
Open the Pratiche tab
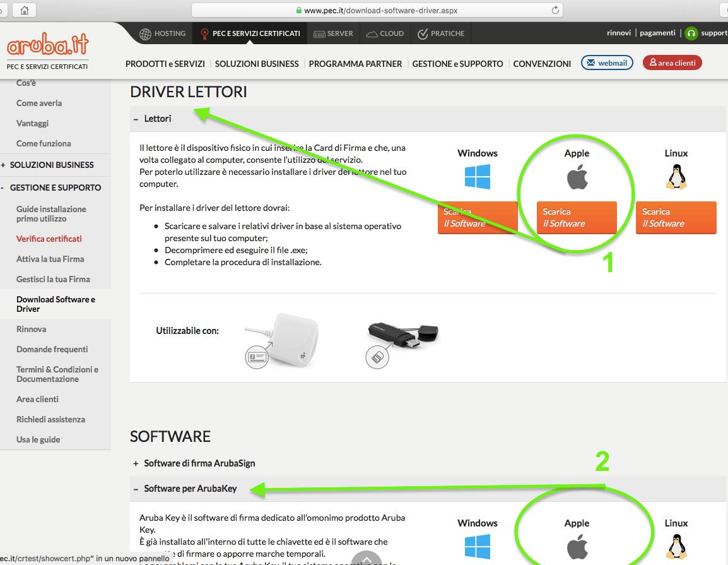tap(441, 33)
